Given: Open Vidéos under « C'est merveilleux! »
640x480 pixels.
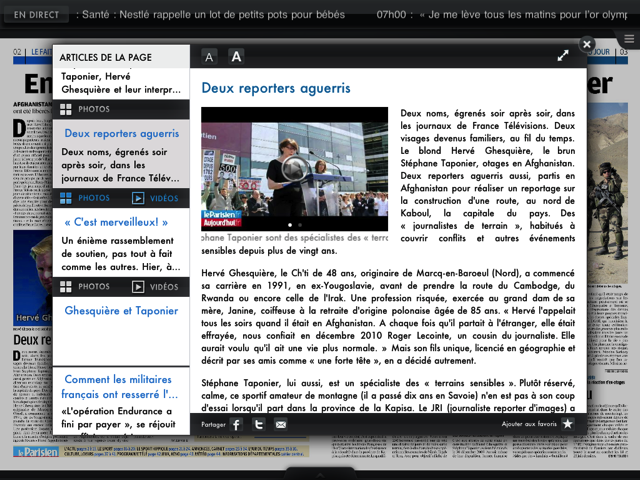Looking at the screenshot, I should tap(155, 287).
